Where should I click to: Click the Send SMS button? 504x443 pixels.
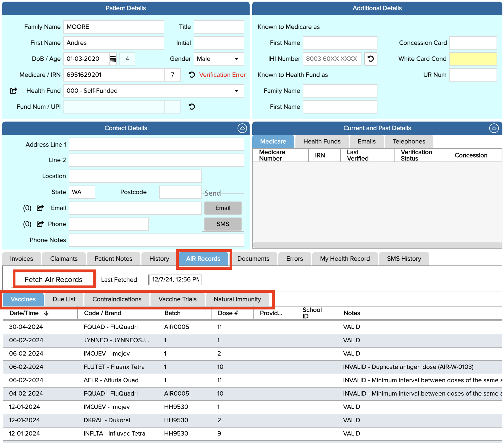pos(223,224)
